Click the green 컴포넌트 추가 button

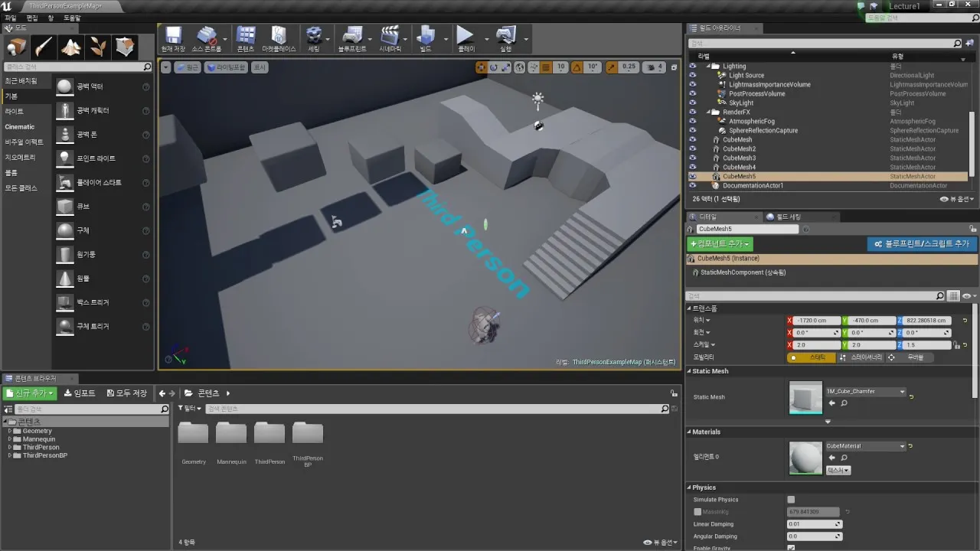(x=720, y=244)
